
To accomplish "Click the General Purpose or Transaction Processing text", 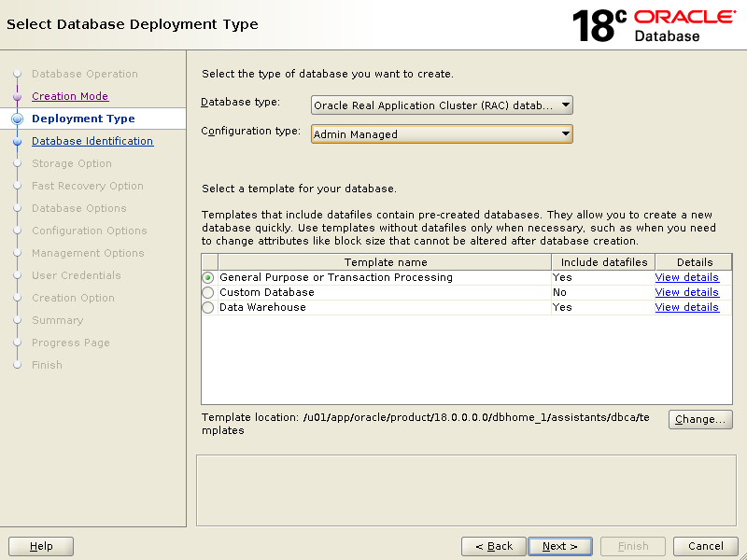I will pos(336,277).
